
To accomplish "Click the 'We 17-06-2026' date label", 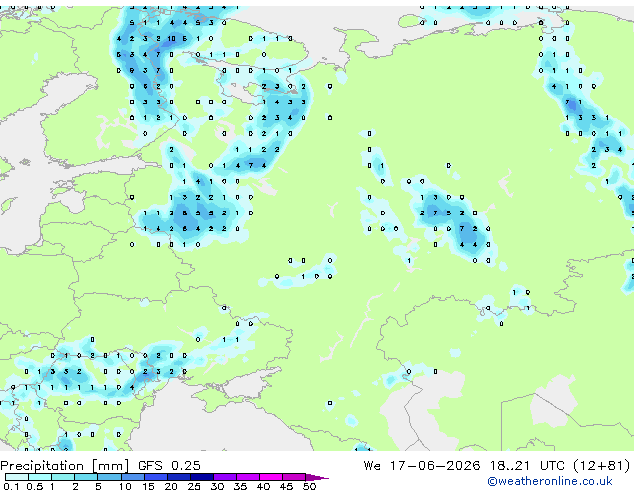I will pyautogui.click(x=422, y=465).
